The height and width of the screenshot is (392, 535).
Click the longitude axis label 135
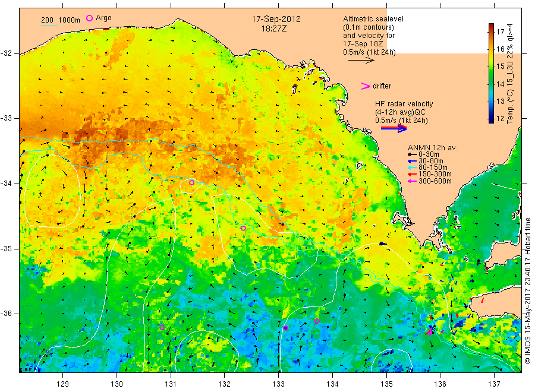tap(386, 384)
